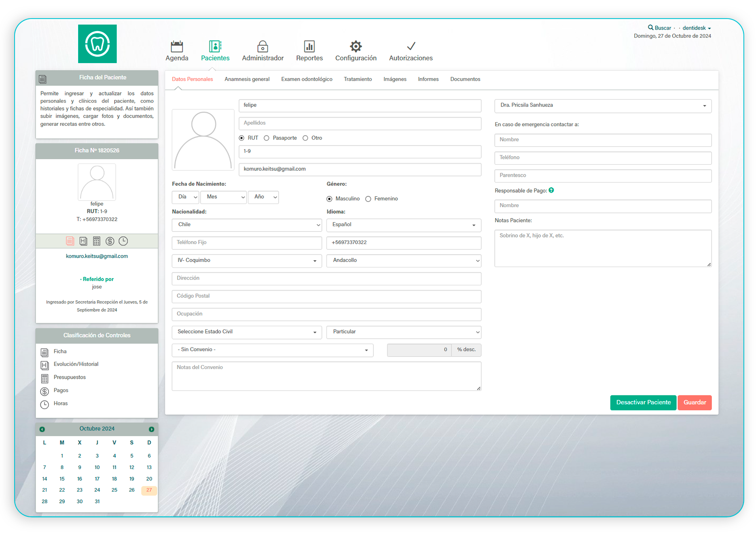The image size is (756, 539).
Task: Open Configuración gear icon
Action: [x=356, y=47]
